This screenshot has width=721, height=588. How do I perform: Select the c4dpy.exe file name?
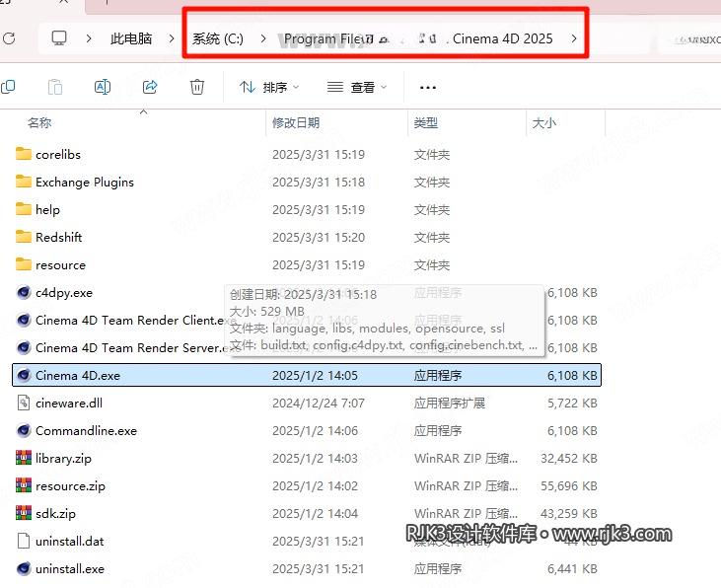click(x=64, y=293)
